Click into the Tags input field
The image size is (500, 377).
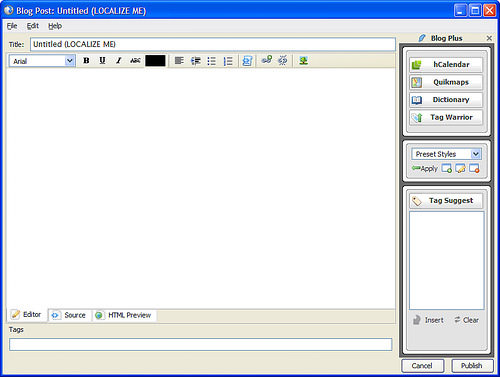coord(201,344)
